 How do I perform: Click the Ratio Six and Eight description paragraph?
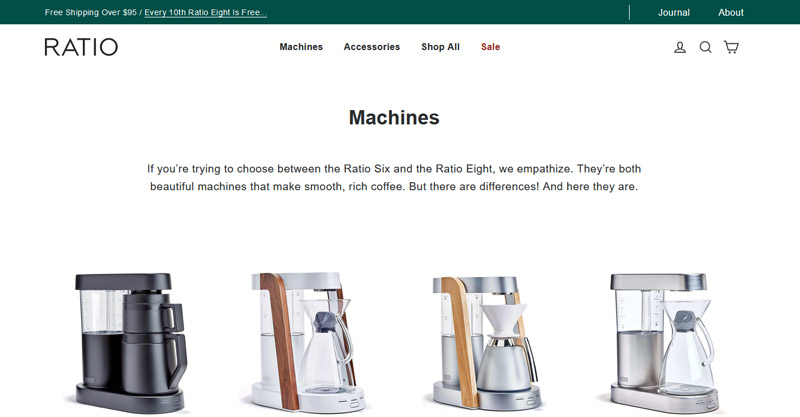(x=394, y=178)
